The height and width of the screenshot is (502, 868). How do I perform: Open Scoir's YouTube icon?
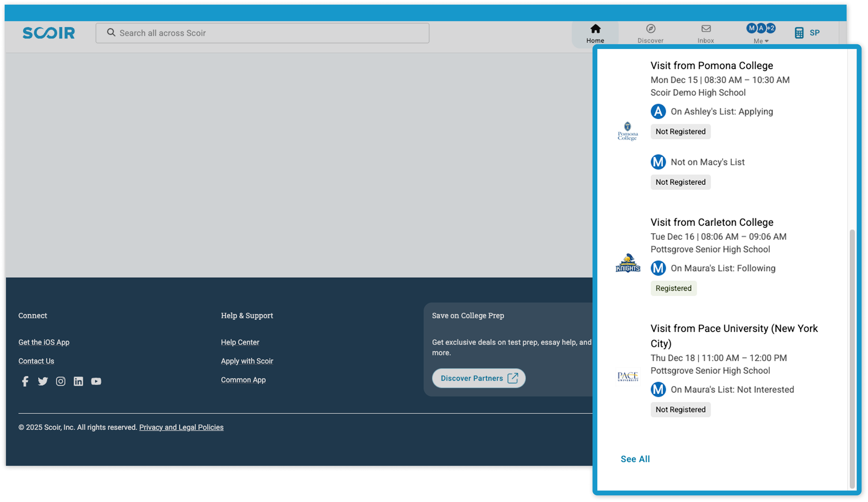pos(96,381)
